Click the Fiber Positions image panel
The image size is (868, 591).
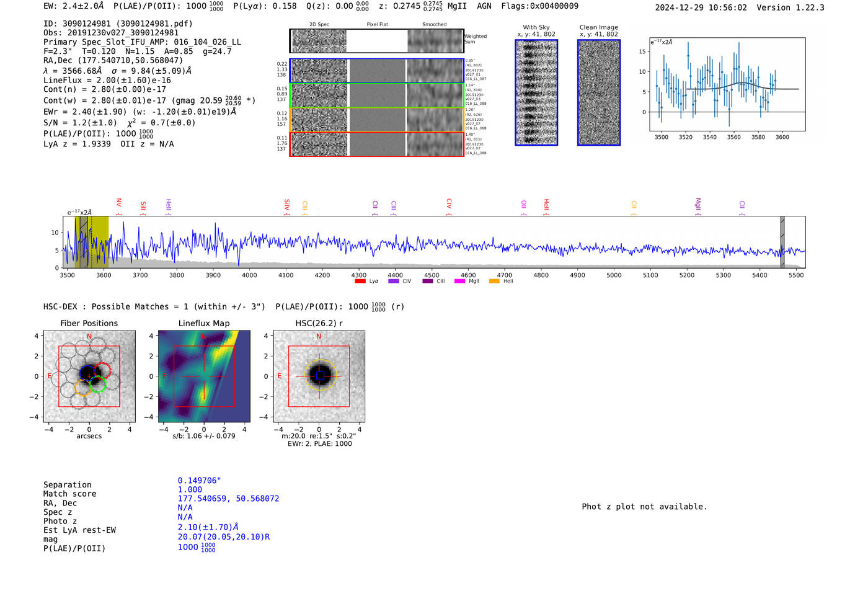click(89, 376)
